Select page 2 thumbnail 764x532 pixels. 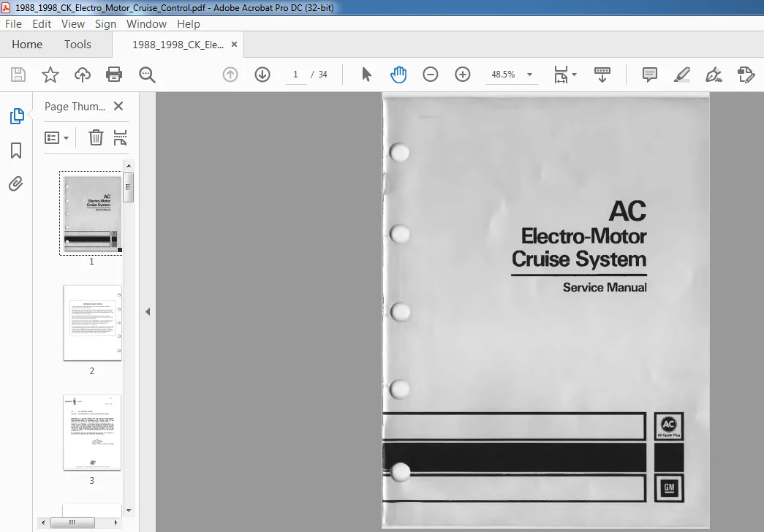[92, 323]
